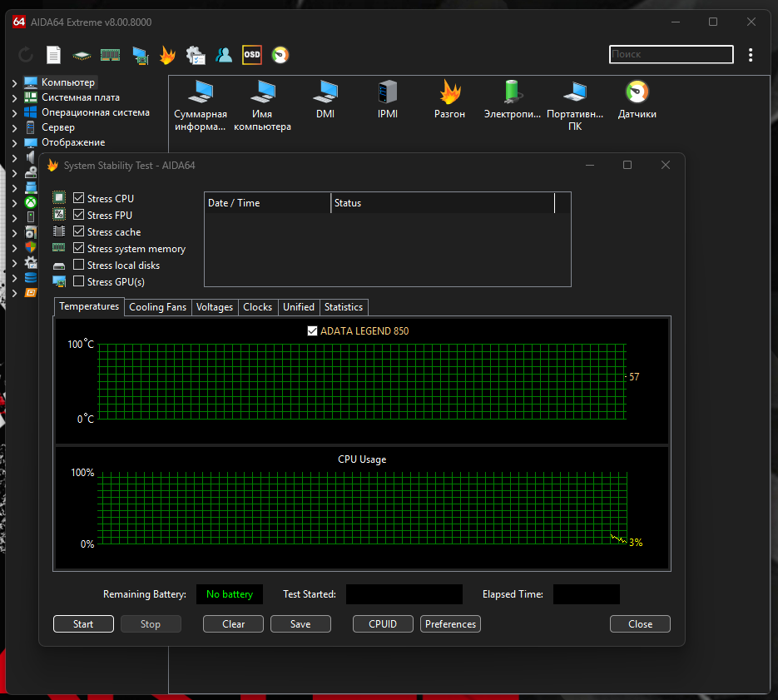Expand the Системная плата tree node

coord(14,98)
